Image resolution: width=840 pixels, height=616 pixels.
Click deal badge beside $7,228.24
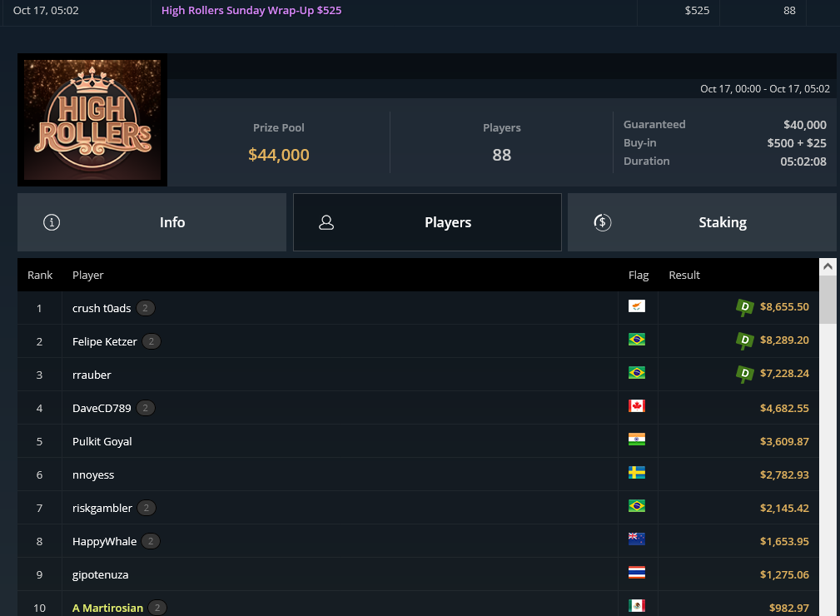point(744,374)
